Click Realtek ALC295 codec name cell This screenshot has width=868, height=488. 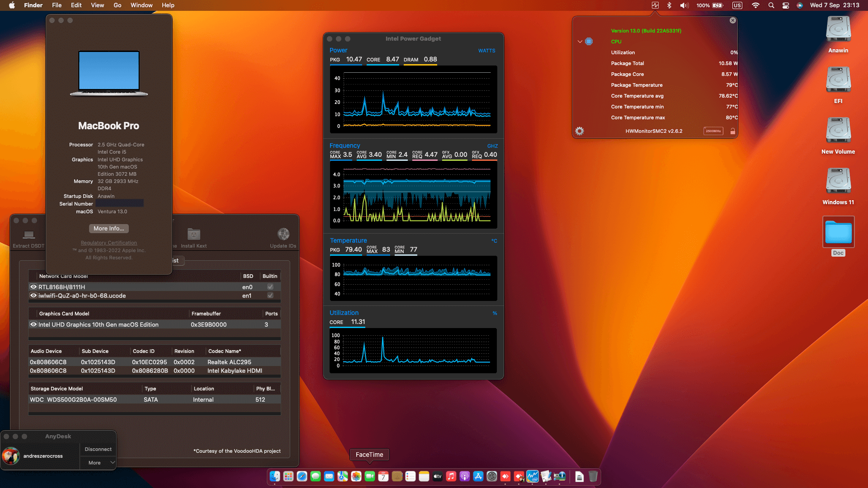(x=229, y=362)
